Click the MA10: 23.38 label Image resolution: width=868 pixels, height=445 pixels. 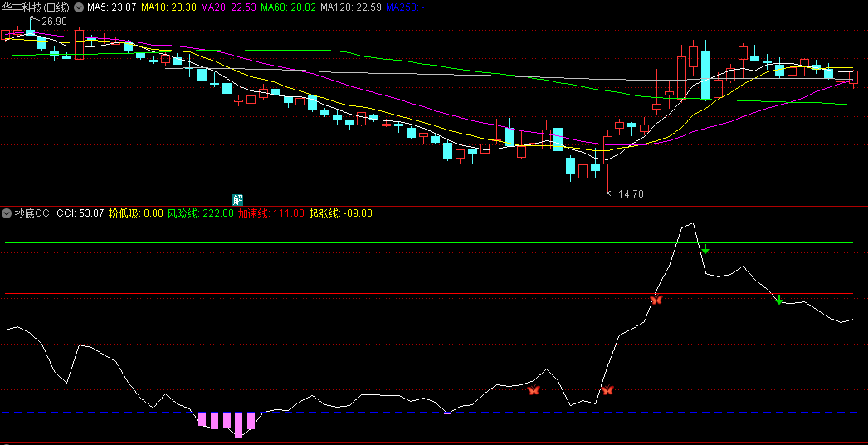pyautogui.click(x=168, y=7)
